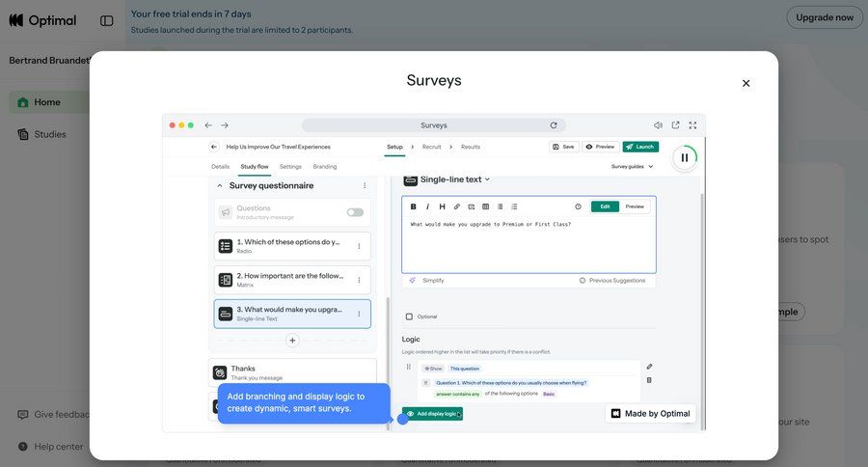Select question 3 What would make you upgrade
The image size is (868, 467).
pos(292,314)
